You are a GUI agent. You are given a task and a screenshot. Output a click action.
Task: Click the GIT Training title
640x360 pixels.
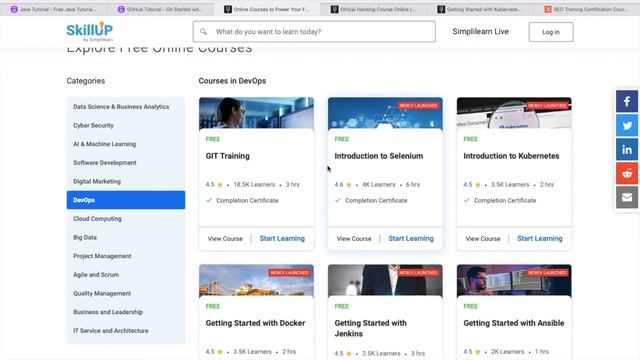pyautogui.click(x=227, y=156)
